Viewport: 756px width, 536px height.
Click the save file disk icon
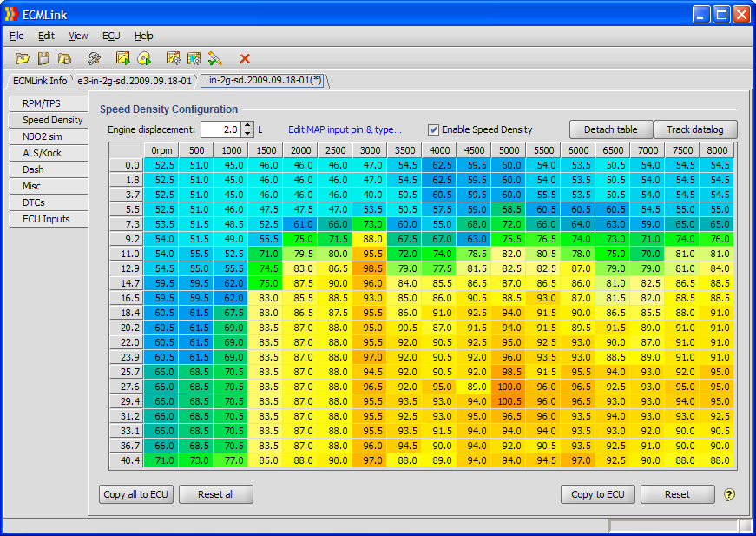[43, 58]
